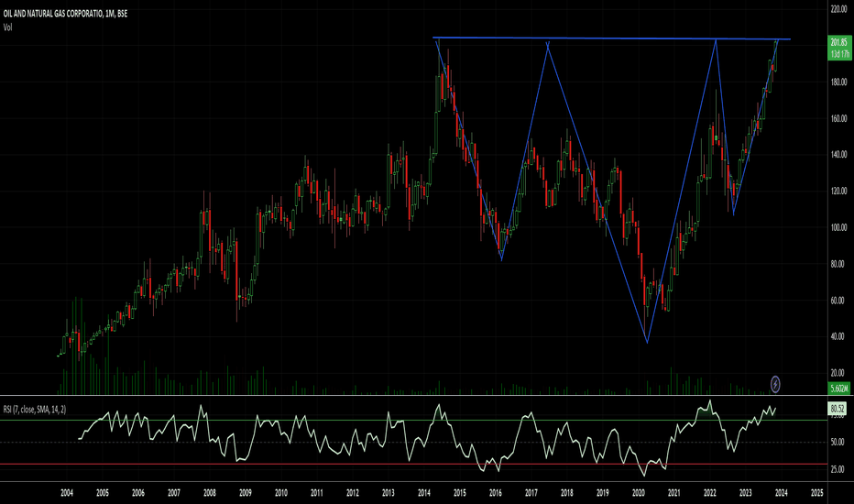
Task: Click the 2005 year label on time axis
Action: pos(103,493)
